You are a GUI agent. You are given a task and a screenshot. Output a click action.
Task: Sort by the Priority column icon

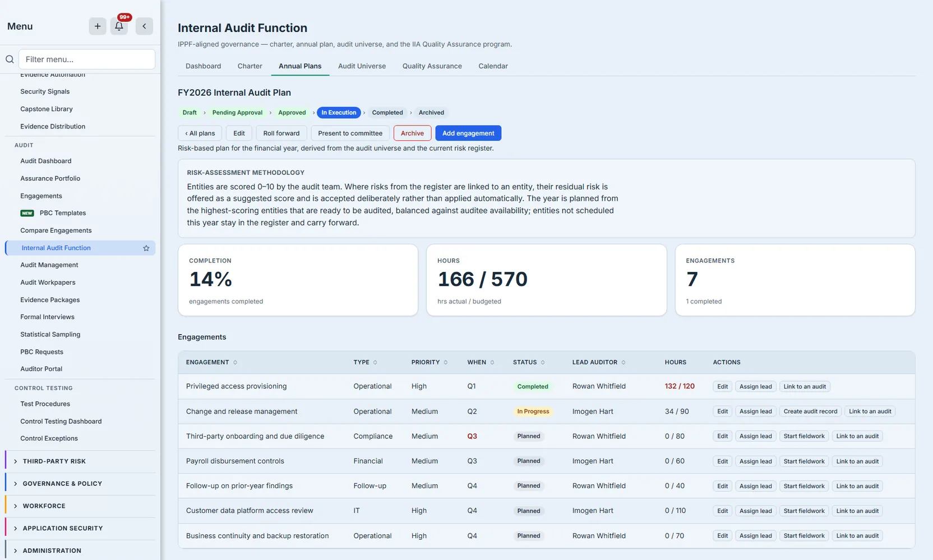tap(446, 362)
